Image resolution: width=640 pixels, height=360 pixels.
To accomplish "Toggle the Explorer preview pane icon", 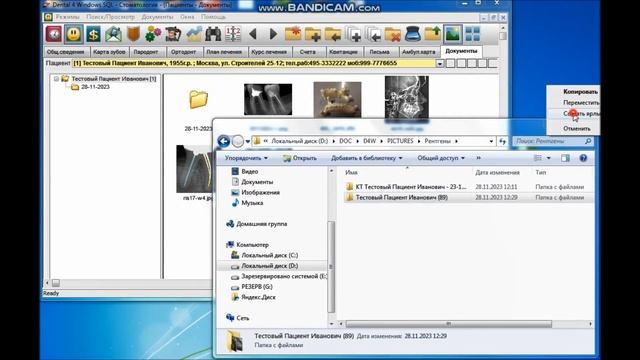I will [565, 158].
